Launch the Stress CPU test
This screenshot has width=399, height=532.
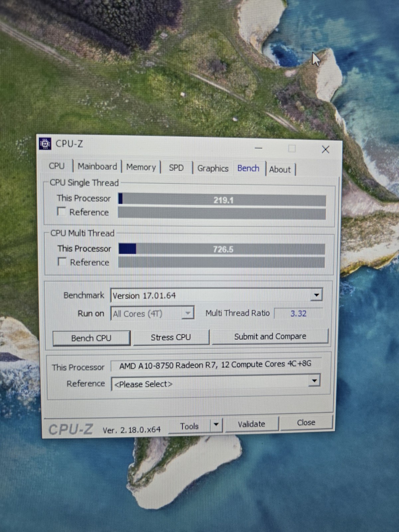(171, 337)
